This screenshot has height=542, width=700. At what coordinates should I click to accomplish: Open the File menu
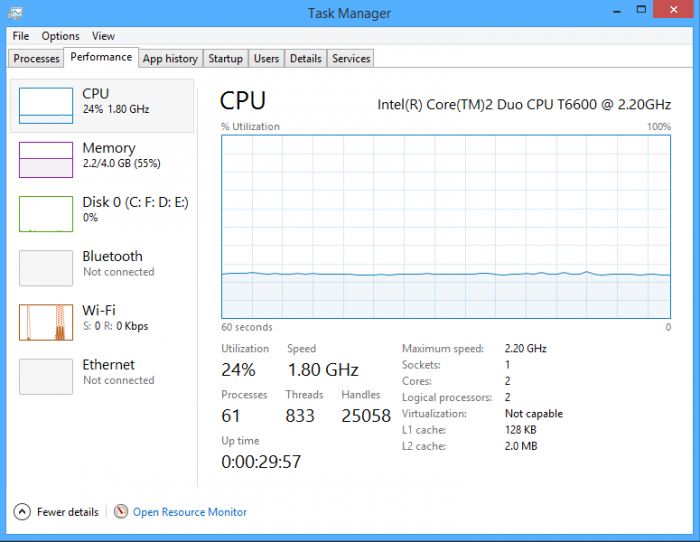point(21,36)
